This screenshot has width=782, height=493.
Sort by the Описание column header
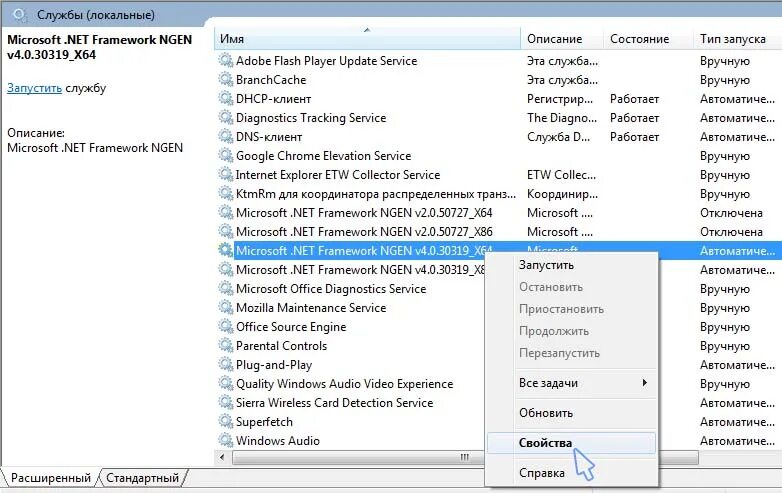click(x=562, y=38)
